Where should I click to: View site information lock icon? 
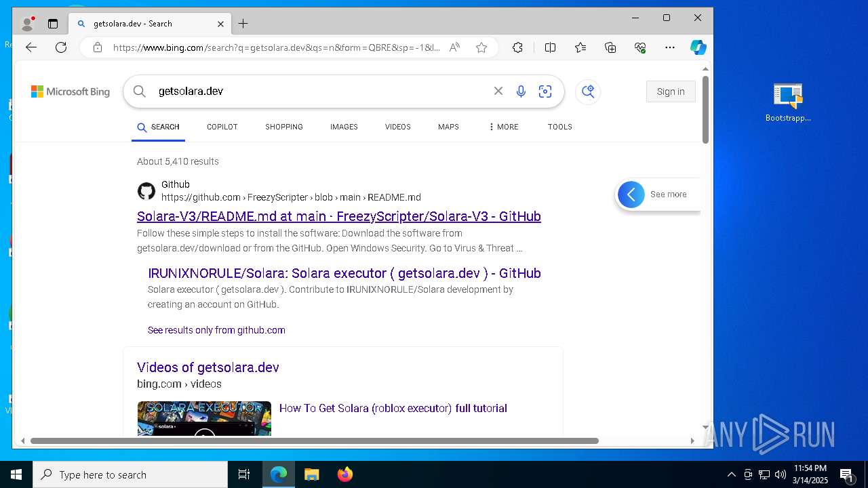coord(98,47)
